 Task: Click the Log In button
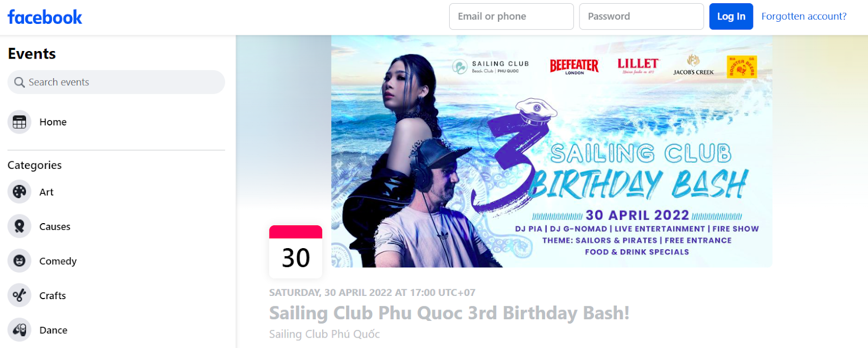[x=731, y=16]
